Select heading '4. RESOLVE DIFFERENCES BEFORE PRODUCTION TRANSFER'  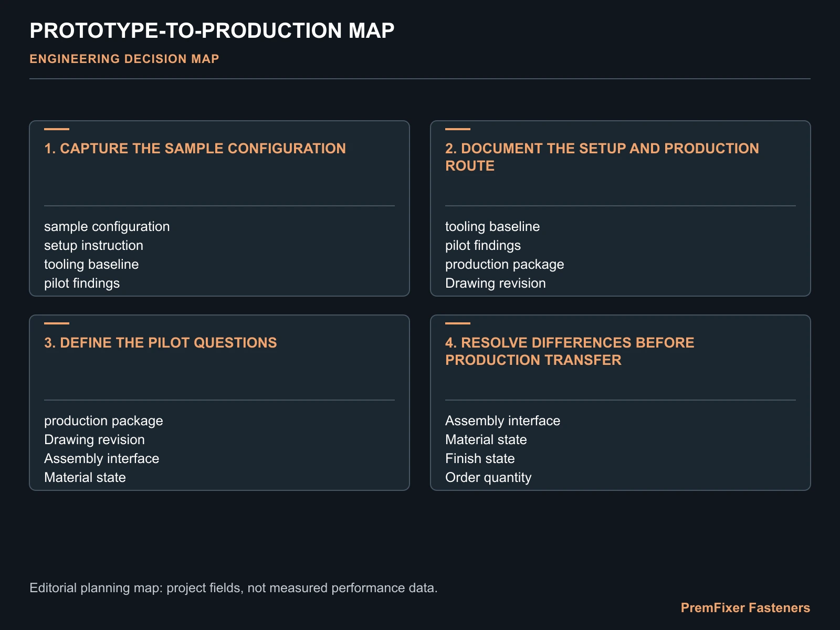click(x=570, y=351)
